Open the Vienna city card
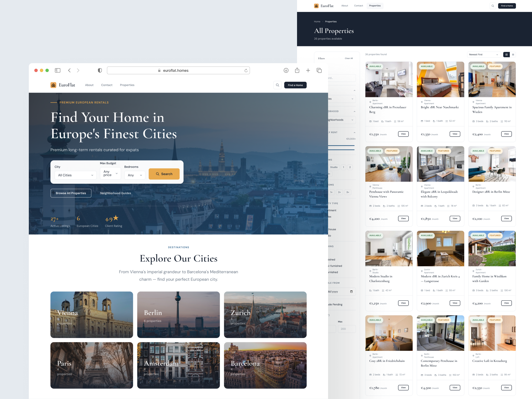 point(92,315)
